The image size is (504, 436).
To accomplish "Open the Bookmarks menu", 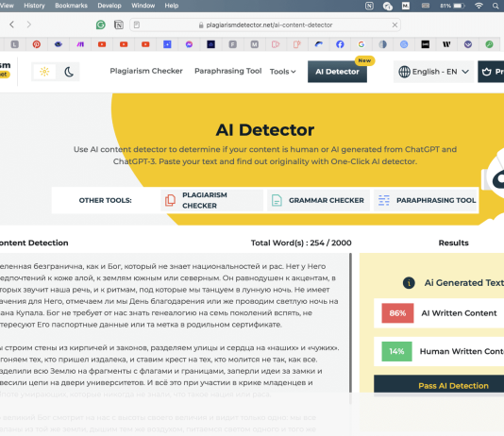I will (71, 6).
